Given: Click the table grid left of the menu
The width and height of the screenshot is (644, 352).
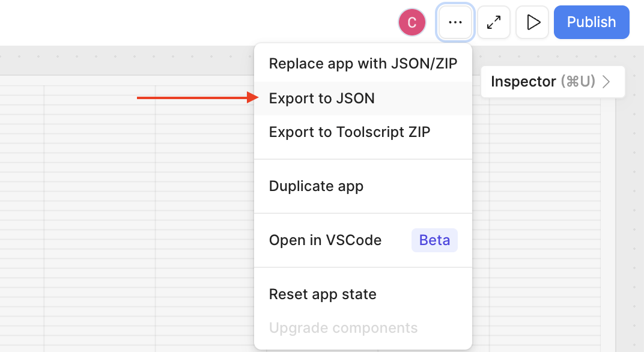Looking at the screenshot, I should coord(120,210).
